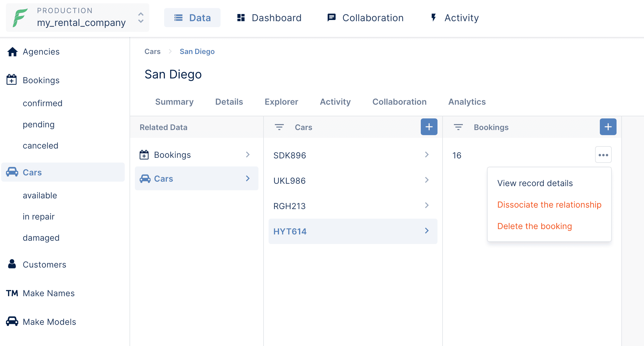Switch to the Summary record tab
644x346 pixels.
174,102
